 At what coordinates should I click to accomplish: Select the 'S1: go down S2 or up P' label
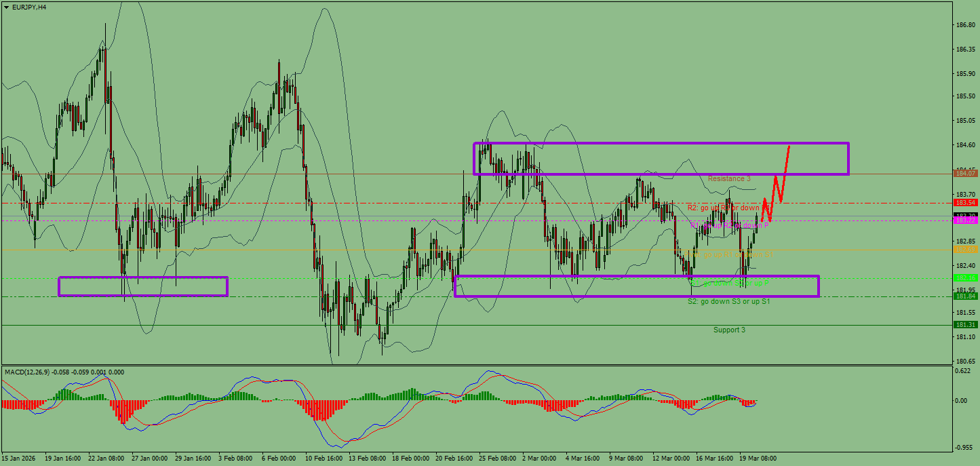(730, 283)
